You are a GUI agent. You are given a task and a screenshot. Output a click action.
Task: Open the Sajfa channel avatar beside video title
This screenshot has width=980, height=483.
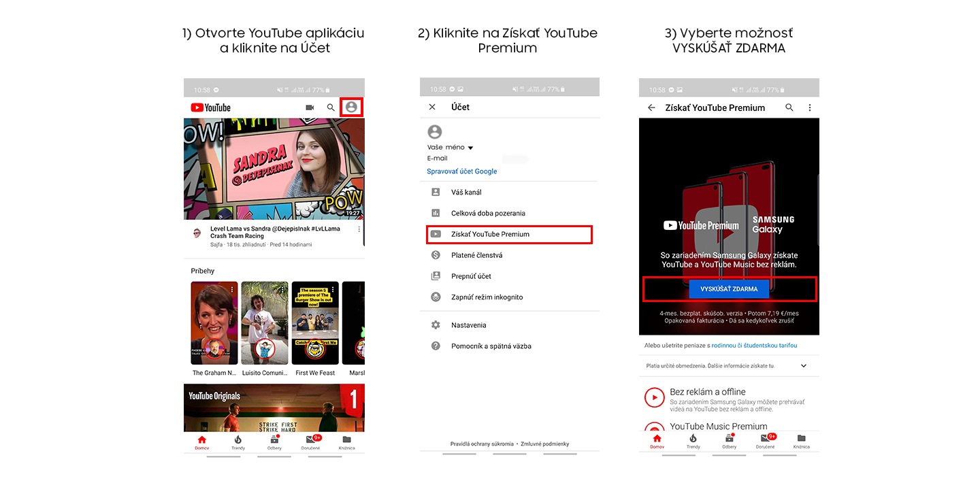pyautogui.click(x=197, y=233)
